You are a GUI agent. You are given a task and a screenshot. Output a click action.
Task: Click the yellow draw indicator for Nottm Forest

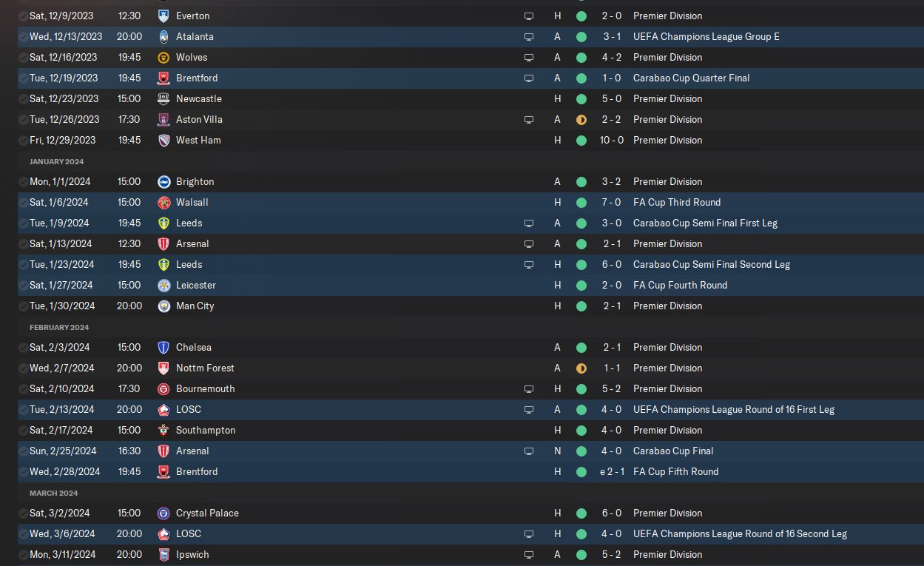point(581,368)
